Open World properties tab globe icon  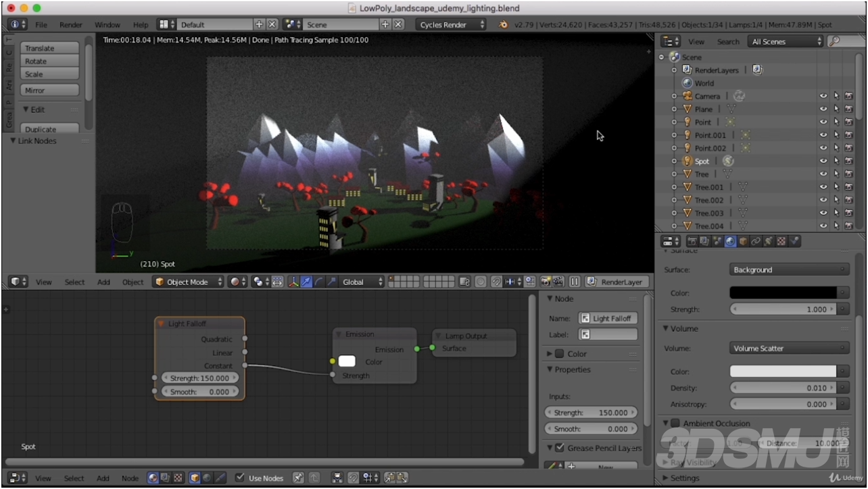[730, 241]
